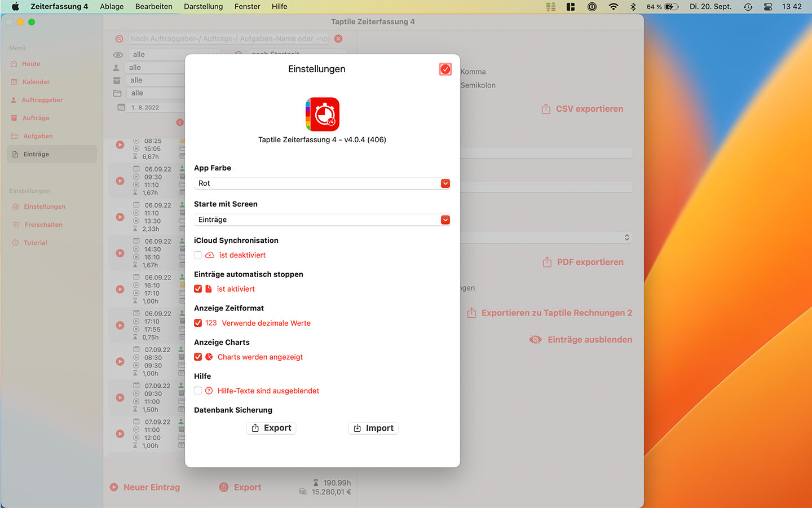
Task: Enable the Hilfe-Texte checkbox
Action: 198,391
